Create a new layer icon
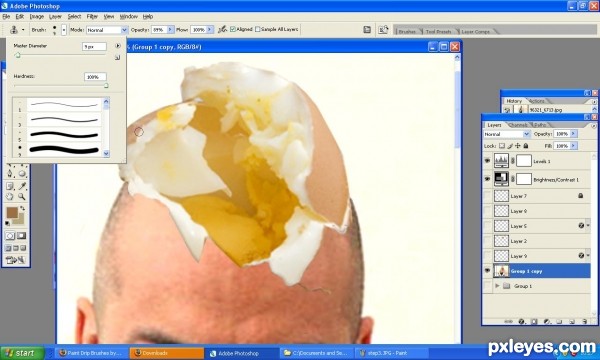 (572, 322)
